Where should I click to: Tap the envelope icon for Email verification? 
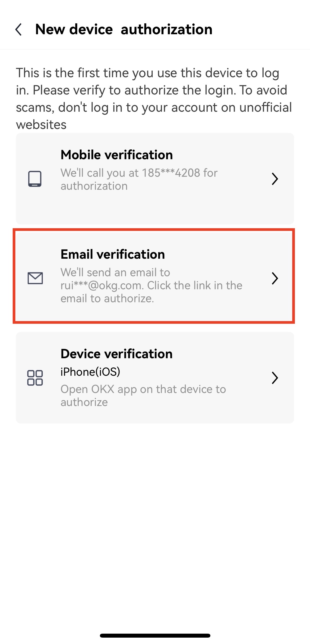35,278
